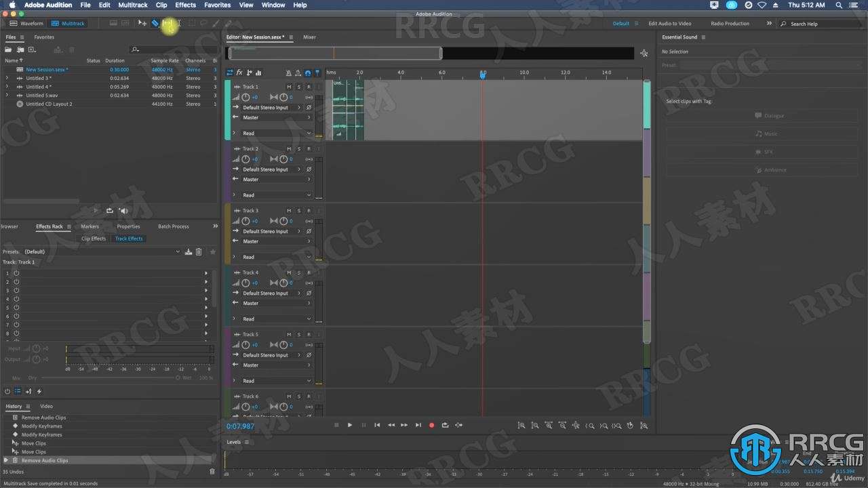The height and width of the screenshot is (488, 868).
Task: Select the Move tool in the toolbar
Action: [142, 23]
